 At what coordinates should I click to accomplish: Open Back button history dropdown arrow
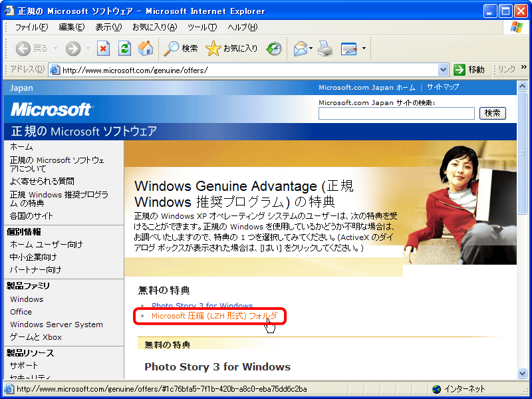[55, 49]
